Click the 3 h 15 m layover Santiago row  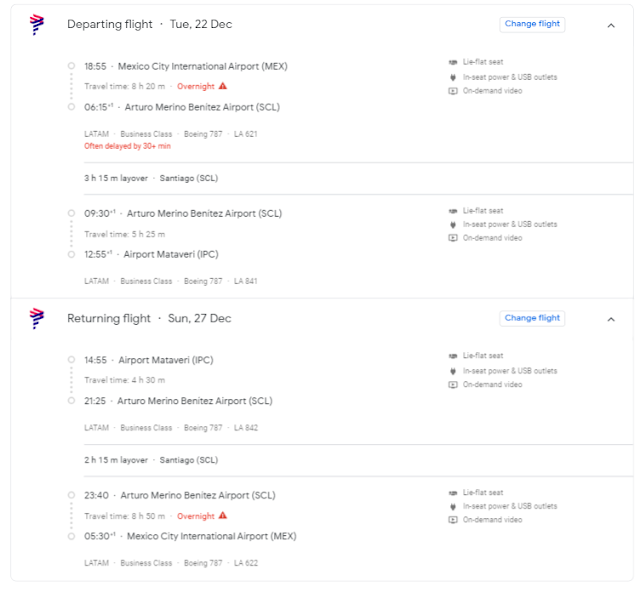coord(358,178)
